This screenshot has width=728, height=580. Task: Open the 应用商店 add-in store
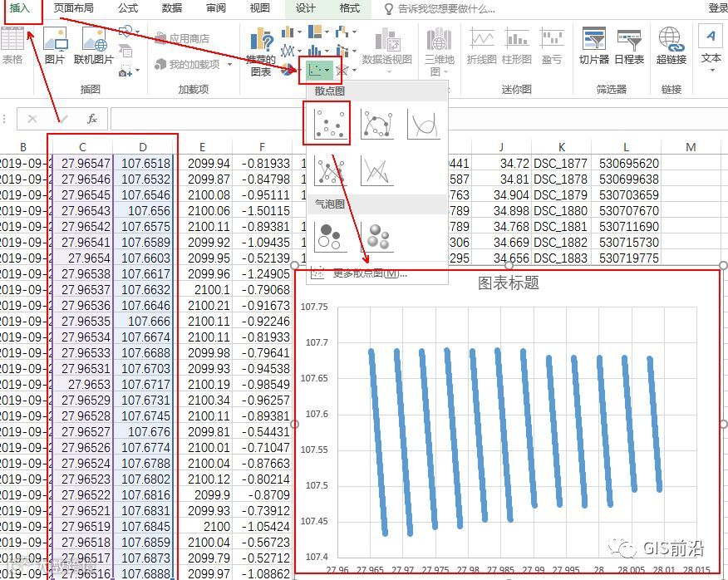182,38
